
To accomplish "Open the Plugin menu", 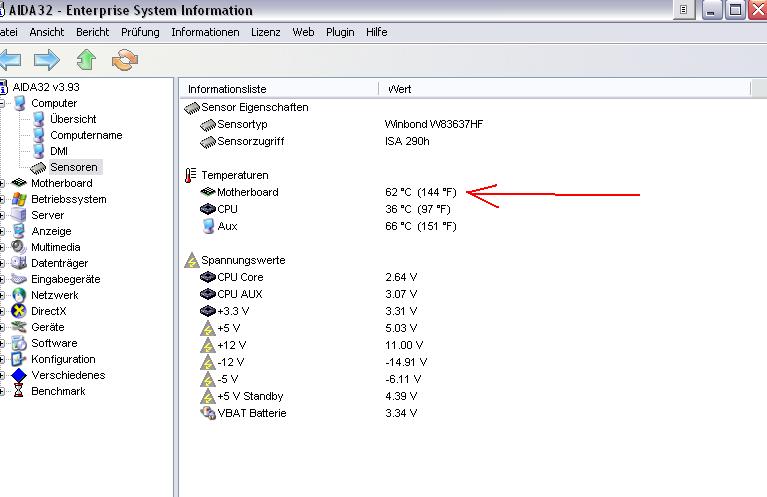I will [340, 32].
